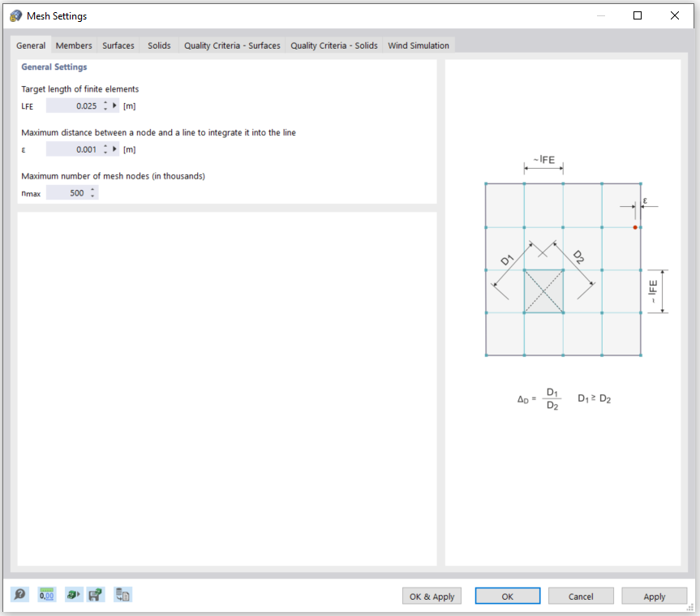Open the Wind Simulation tab

point(419,45)
